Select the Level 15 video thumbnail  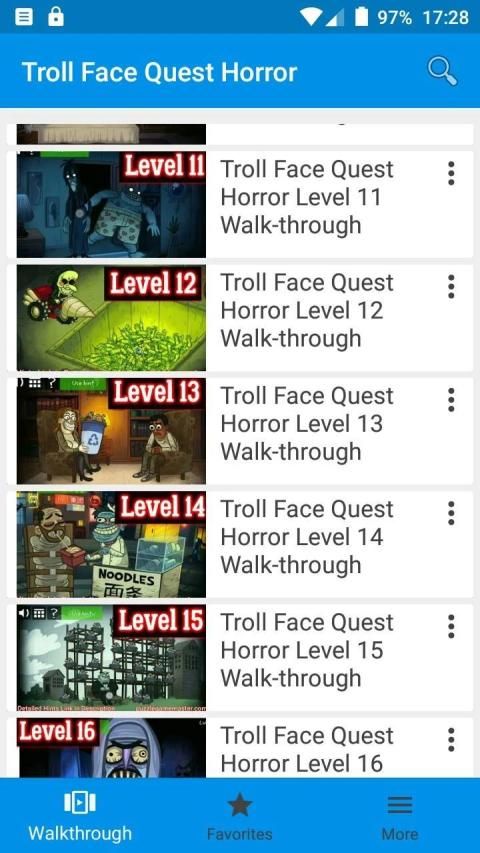click(112, 657)
